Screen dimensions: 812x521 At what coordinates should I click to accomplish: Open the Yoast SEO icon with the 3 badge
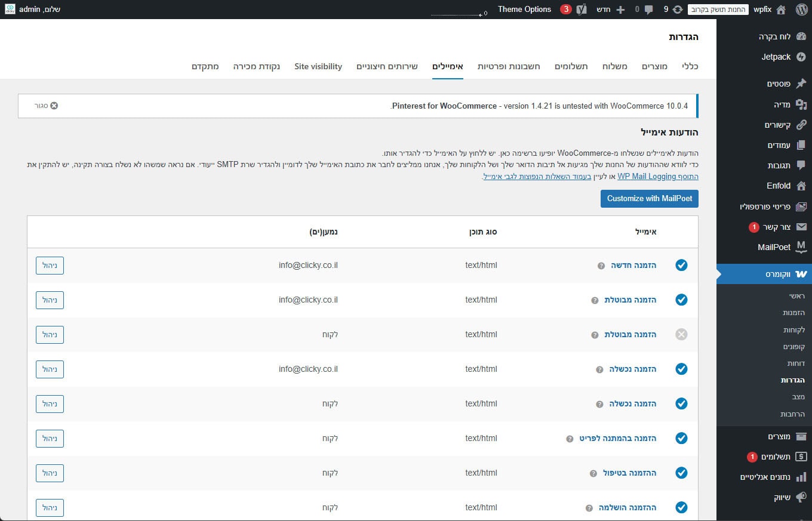coord(581,10)
